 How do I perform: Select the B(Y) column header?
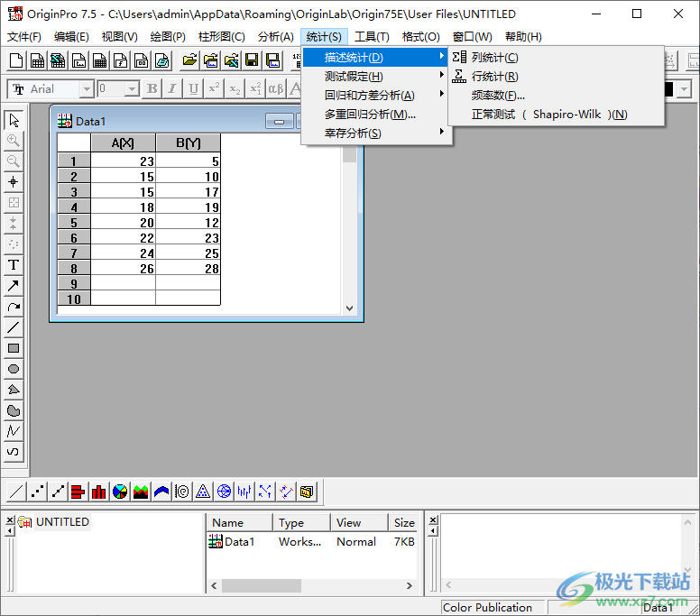click(x=188, y=143)
